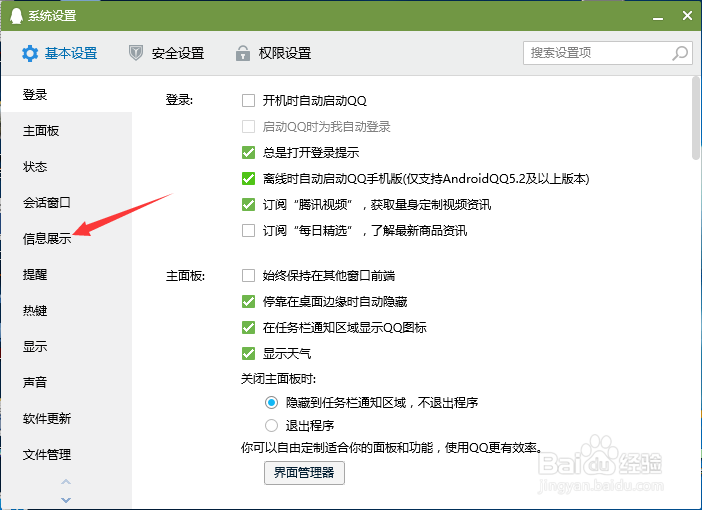Click the padlock icon beside 权限设置
Image resolution: width=702 pixels, height=510 pixels.
pyautogui.click(x=243, y=53)
